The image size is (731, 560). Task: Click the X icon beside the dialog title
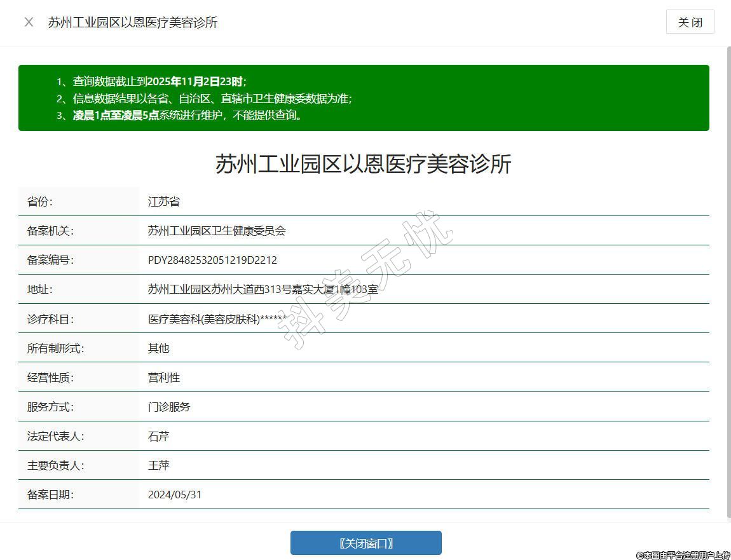(29, 22)
